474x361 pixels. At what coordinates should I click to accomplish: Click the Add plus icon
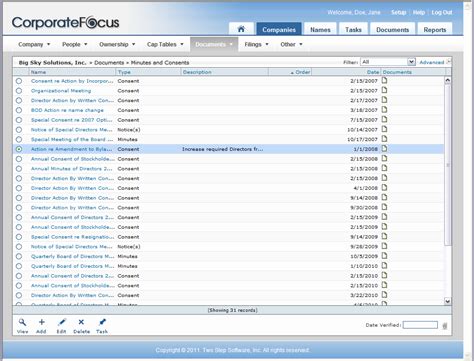click(42, 322)
